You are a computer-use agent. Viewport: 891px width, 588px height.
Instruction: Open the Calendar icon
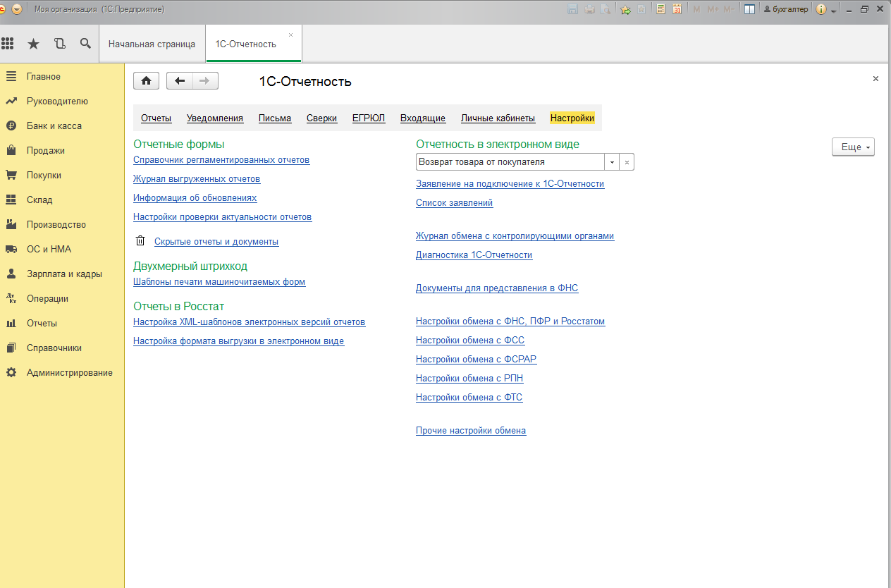[x=677, y=9]
